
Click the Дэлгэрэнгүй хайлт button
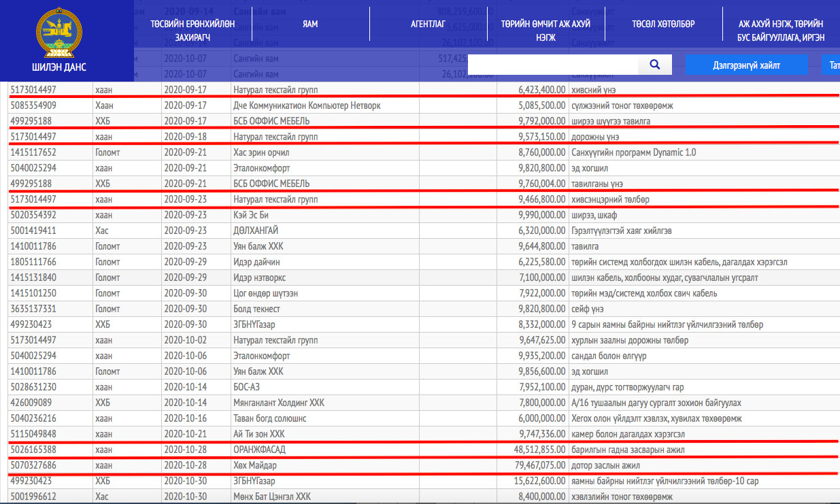click(746, 65)
